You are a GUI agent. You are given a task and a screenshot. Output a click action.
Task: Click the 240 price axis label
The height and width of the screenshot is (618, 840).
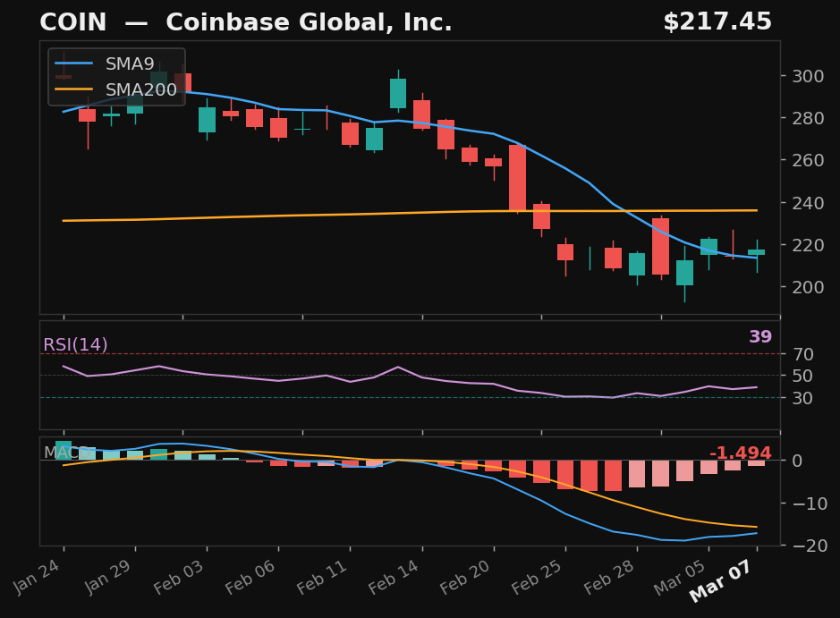point(809,203)
